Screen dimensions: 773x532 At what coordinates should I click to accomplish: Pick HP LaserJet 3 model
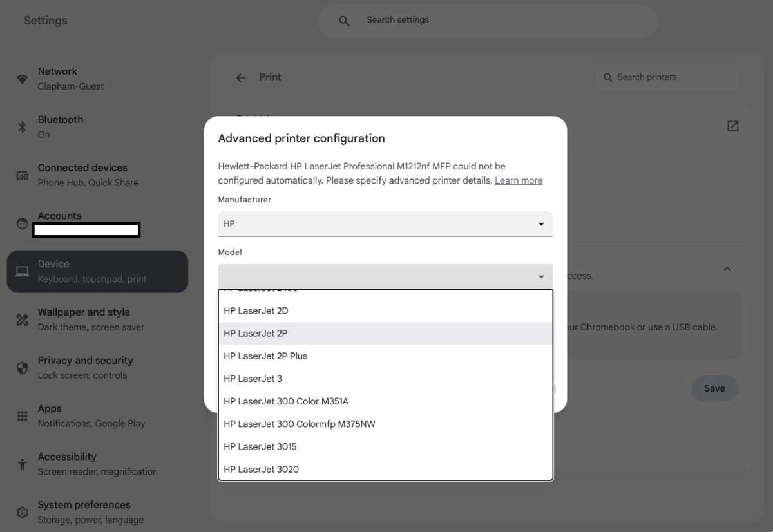(385, 379)
